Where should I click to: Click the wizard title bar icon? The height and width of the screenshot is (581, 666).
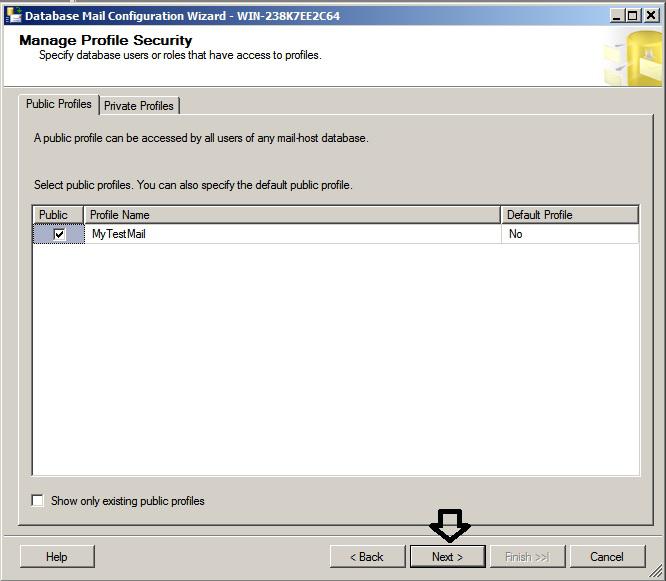14,15
